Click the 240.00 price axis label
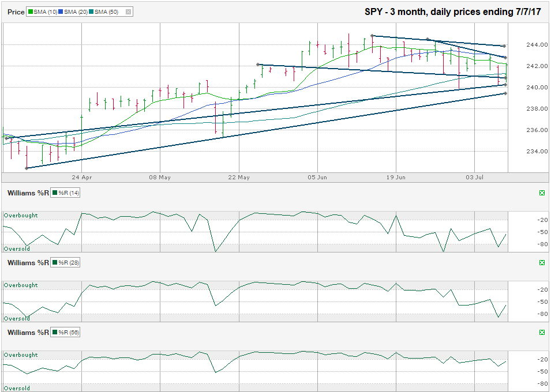This screenshot has height=392, width=551. click(537, 88)
